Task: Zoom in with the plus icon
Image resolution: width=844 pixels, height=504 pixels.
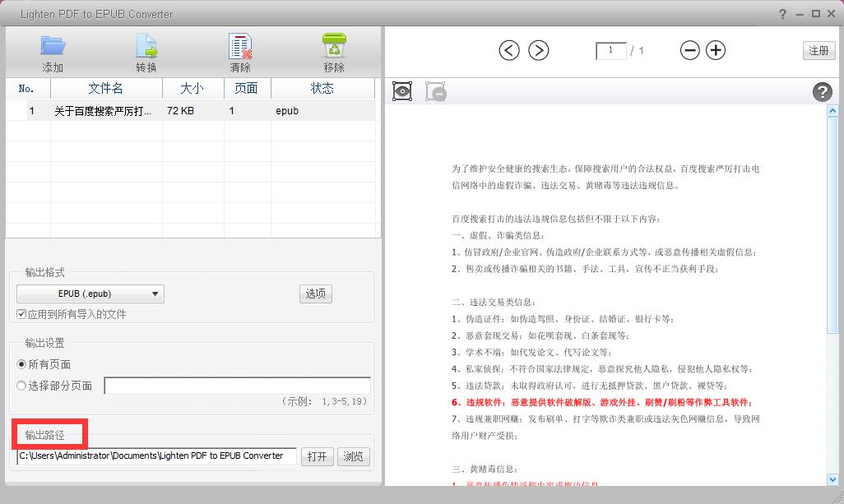Action: pyautogui.click(x=716, y=50)
